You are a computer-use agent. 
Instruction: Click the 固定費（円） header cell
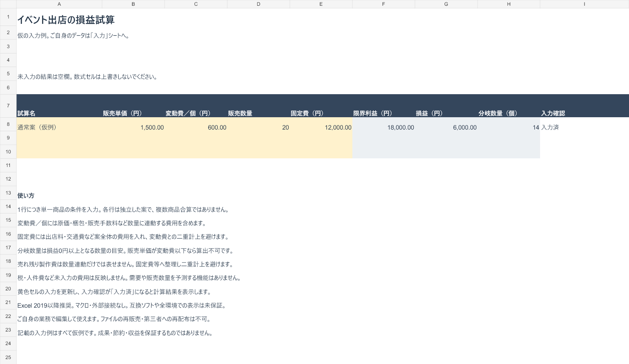(x=321, y=106)
